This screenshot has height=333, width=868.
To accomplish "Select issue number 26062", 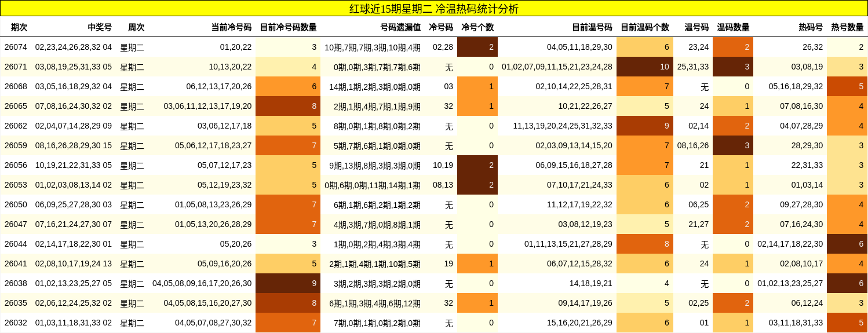I will point(16,126).
